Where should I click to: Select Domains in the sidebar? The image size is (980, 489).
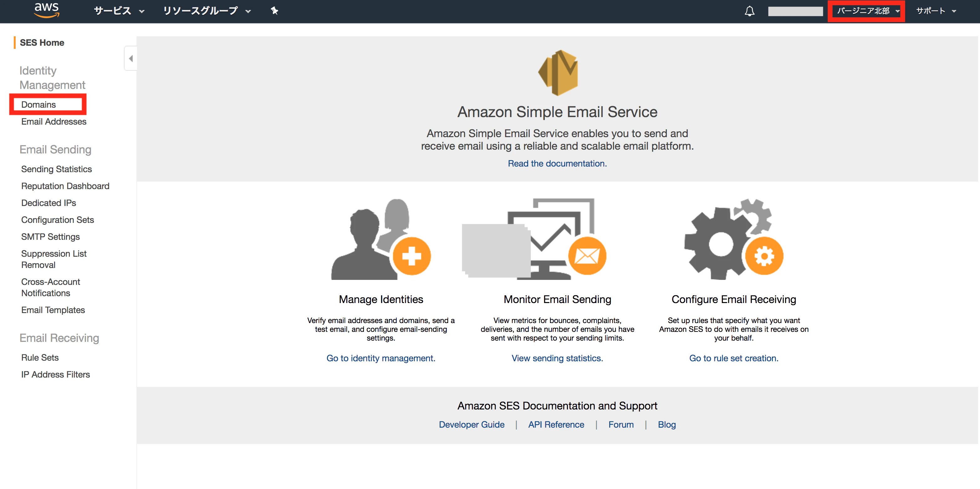tap(38, 104)
